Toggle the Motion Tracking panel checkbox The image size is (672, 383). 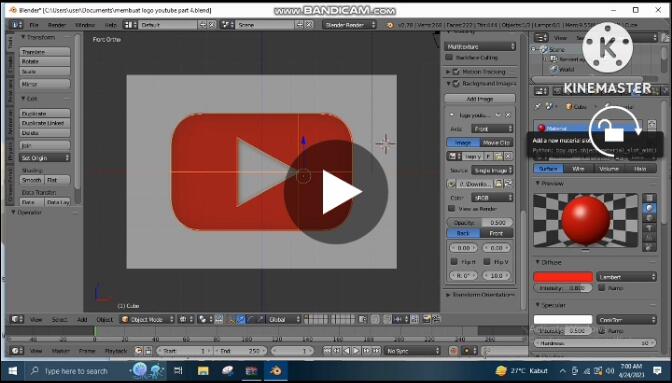click(x=456, y=72)
